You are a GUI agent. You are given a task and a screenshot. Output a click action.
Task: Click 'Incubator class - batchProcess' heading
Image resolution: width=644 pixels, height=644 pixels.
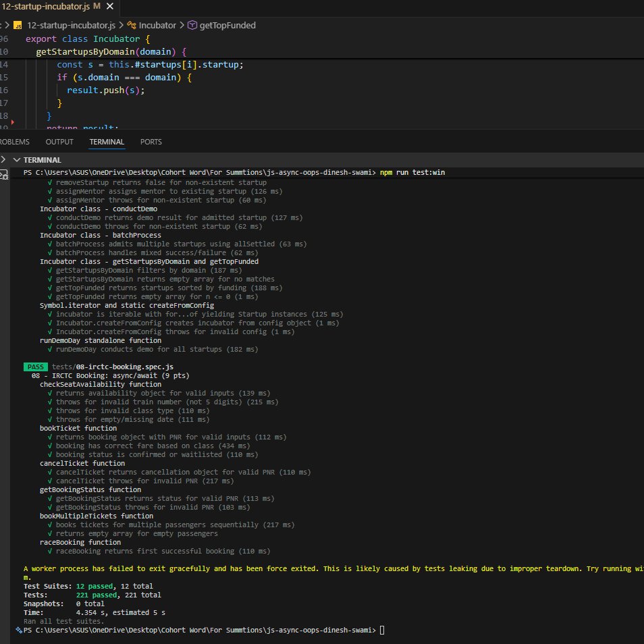pyautogui.click(x=101, y=236)
